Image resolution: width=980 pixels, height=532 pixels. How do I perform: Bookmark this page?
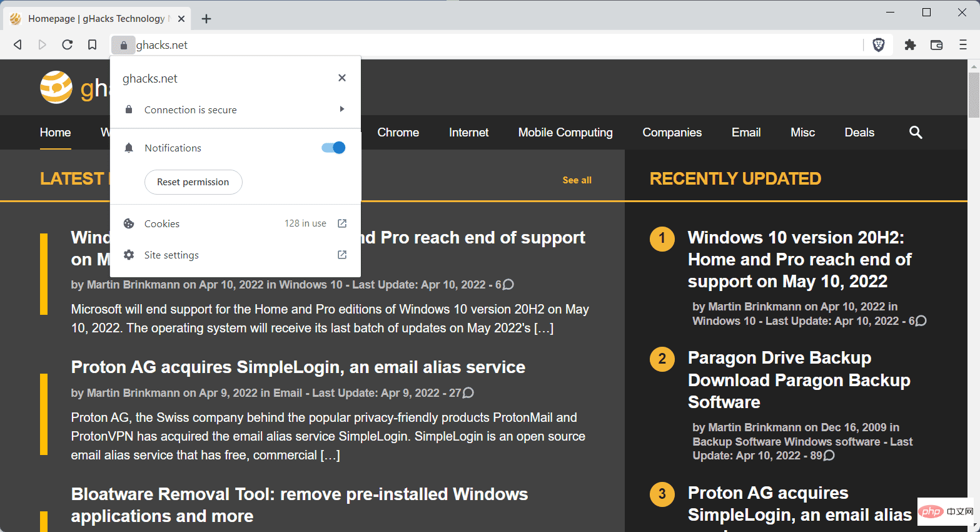click(93, 44)
